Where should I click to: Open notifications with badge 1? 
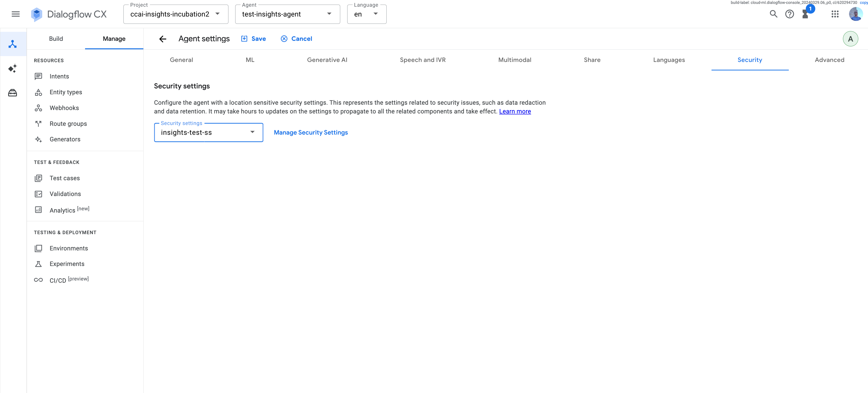coord(806,14)
